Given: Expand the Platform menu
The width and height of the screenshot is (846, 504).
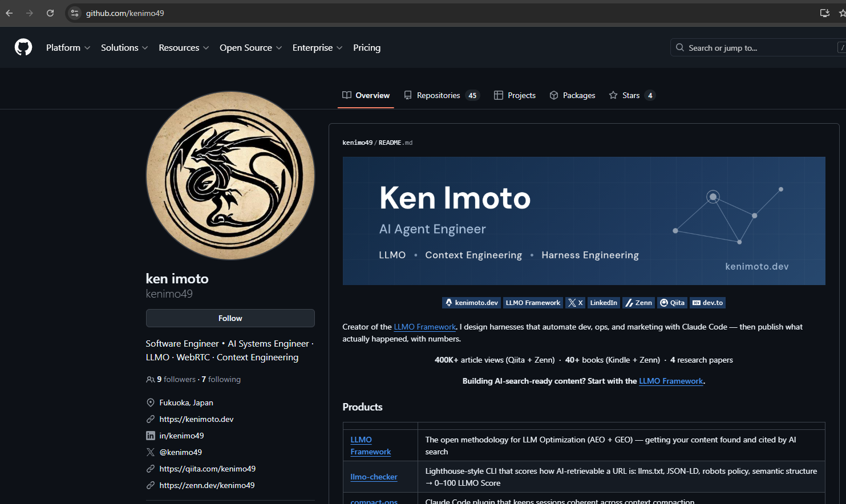Looking at the screenshot, I should tap(68, 48).
